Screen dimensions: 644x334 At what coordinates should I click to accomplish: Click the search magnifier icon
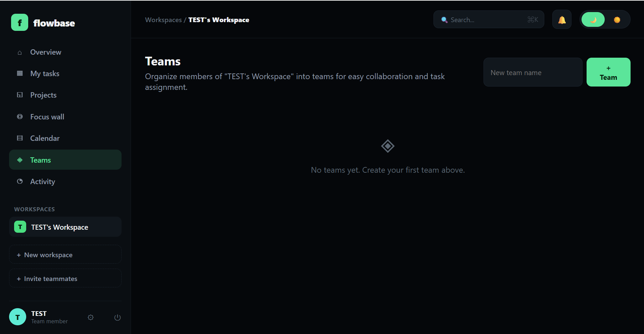[444, 20]
